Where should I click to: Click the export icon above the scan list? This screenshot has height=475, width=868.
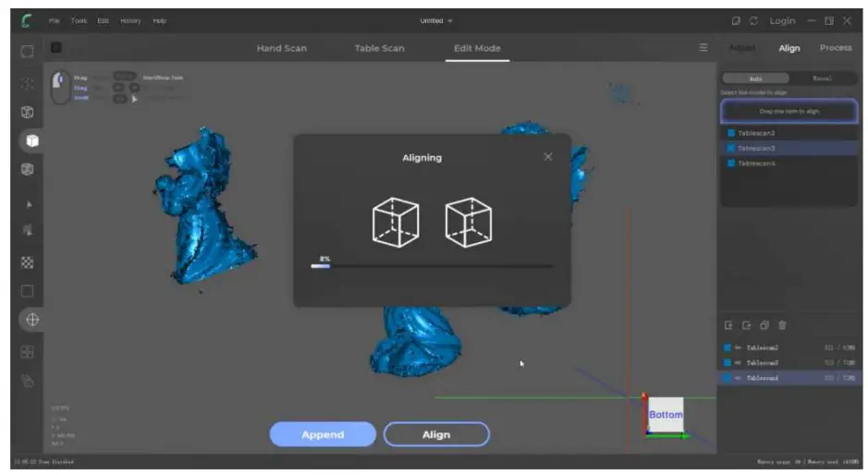[746, 325]
